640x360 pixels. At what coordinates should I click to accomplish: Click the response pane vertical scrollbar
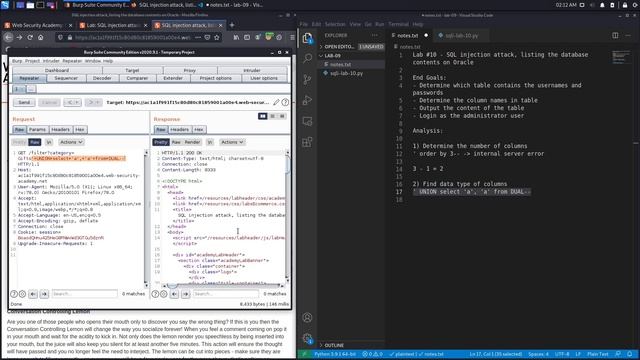[287, 216]
